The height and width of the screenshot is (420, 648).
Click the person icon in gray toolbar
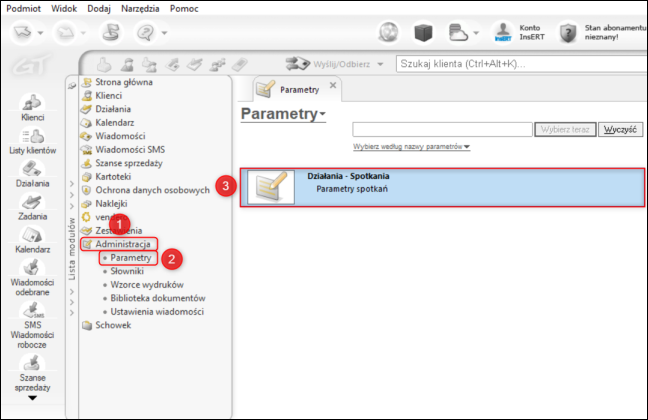[127, 64]
